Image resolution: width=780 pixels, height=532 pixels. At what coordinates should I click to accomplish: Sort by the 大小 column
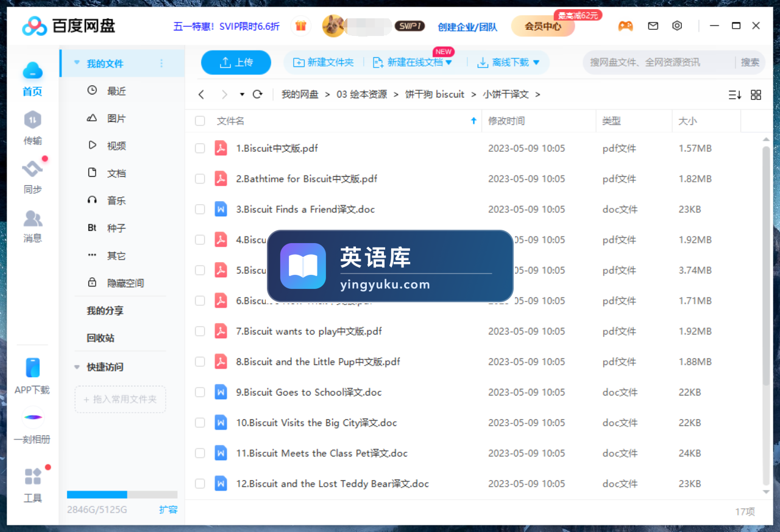click(688, 121)
